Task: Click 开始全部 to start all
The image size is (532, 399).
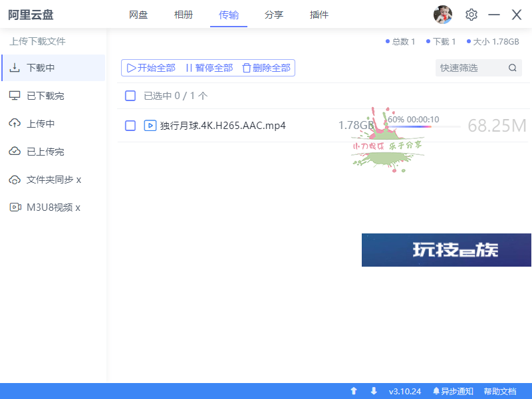Action: [151, 68]
